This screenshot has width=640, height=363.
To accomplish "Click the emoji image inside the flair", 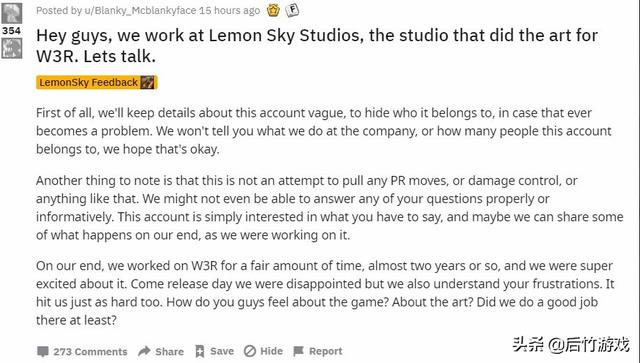I will [x=147, y=82].
